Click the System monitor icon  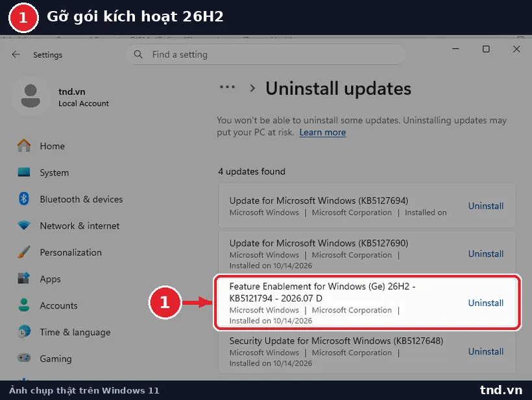click(x=24, y=172)
